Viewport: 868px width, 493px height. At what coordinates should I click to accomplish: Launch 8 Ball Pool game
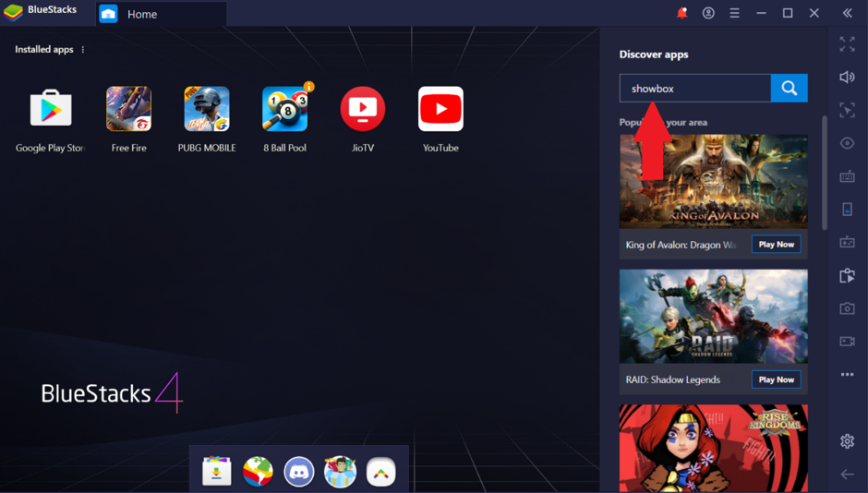[284, 110]
